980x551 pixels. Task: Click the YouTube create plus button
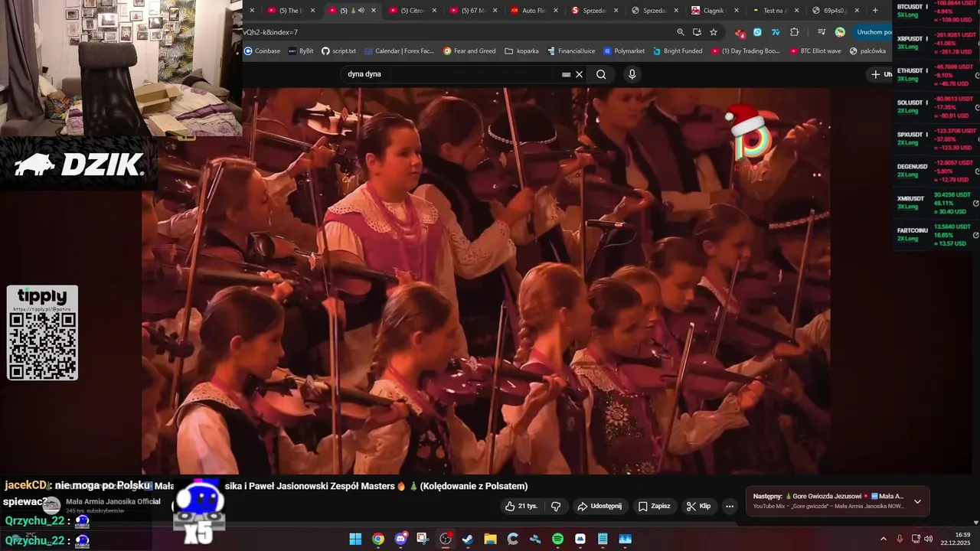880,74
